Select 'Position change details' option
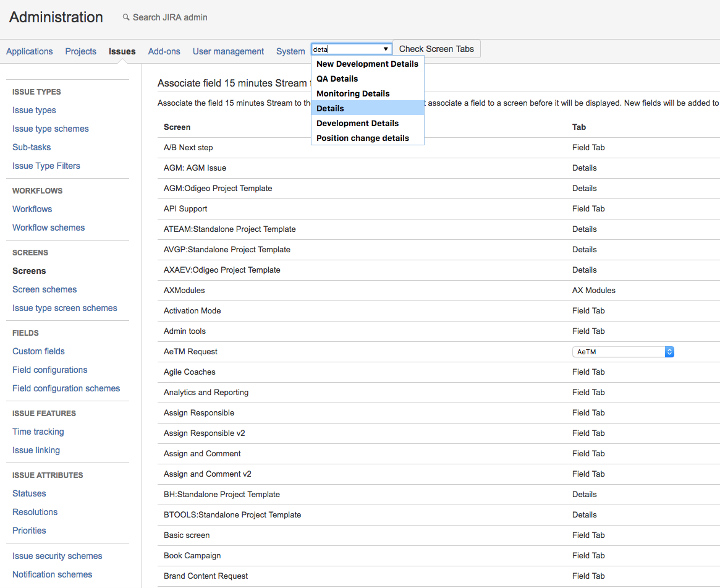 (x=363, y=138)
